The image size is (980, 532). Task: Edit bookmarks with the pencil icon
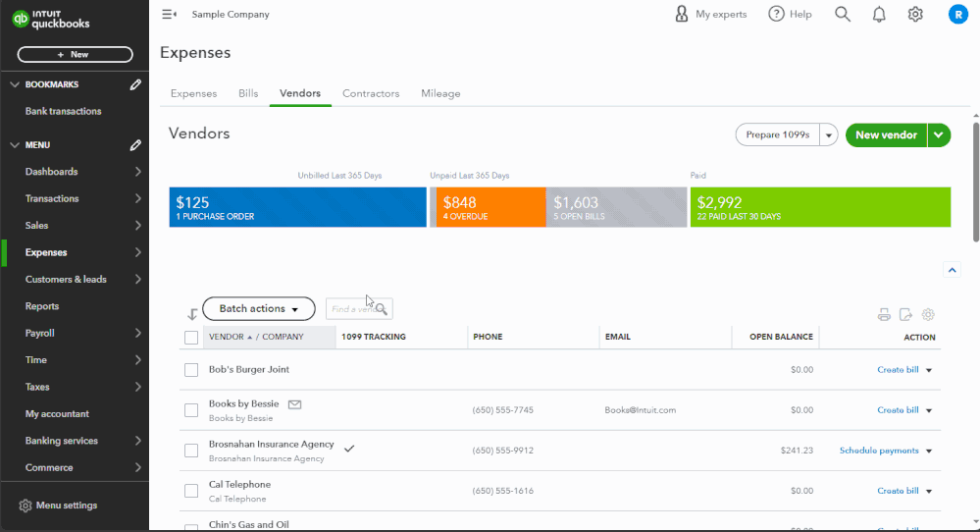tap(135, 84)
